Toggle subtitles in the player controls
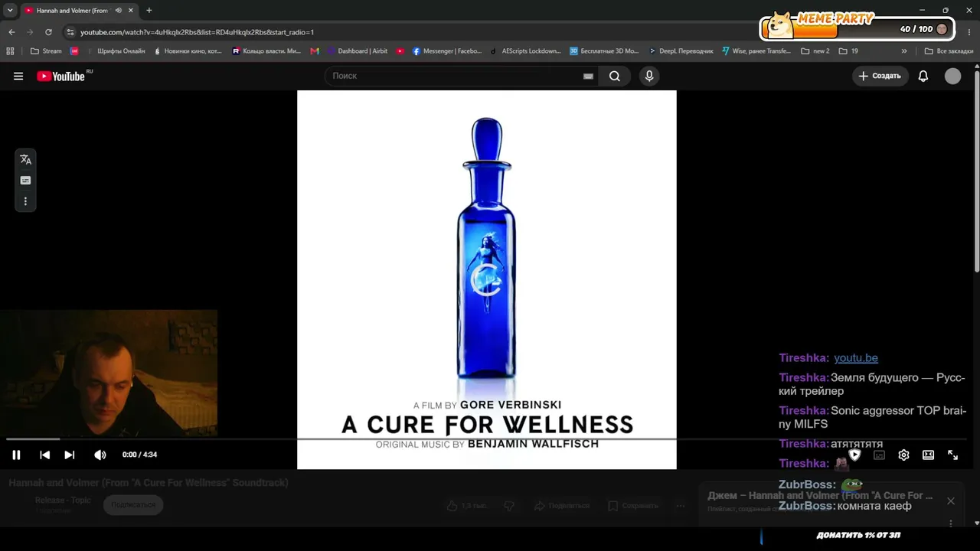 click(879, 455)
